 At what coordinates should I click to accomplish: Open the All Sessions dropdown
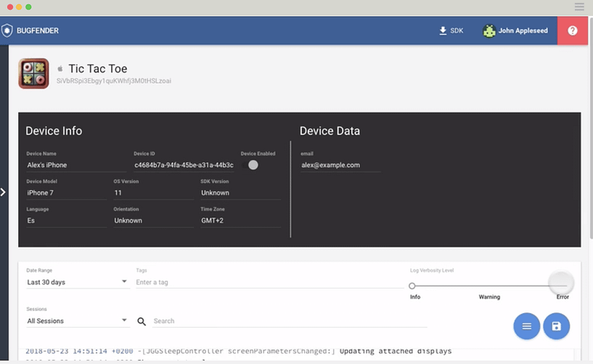[x=78, y=320]
